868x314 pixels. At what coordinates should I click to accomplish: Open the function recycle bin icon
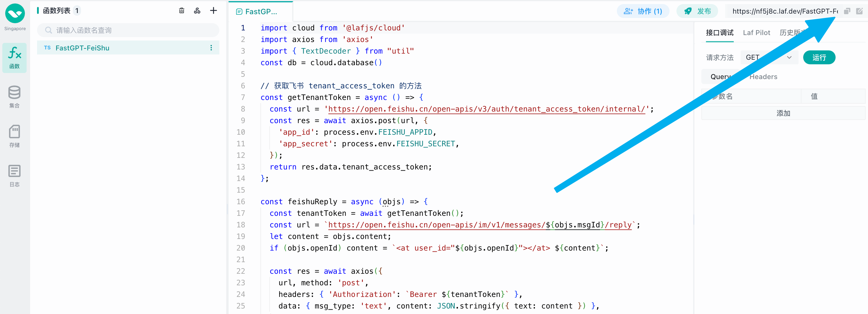point(182,11)
